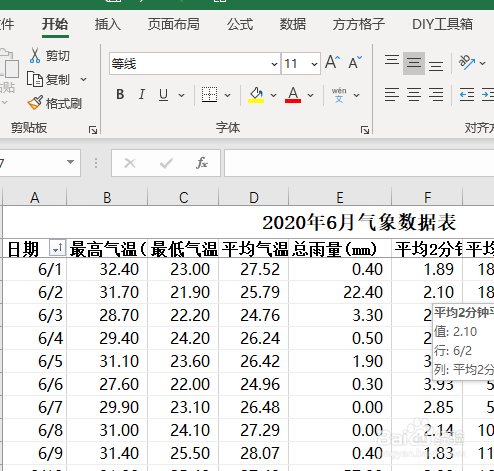Open the font size dropdown
The height and width of the screenshot is (471, 494).
pos(314,64)
